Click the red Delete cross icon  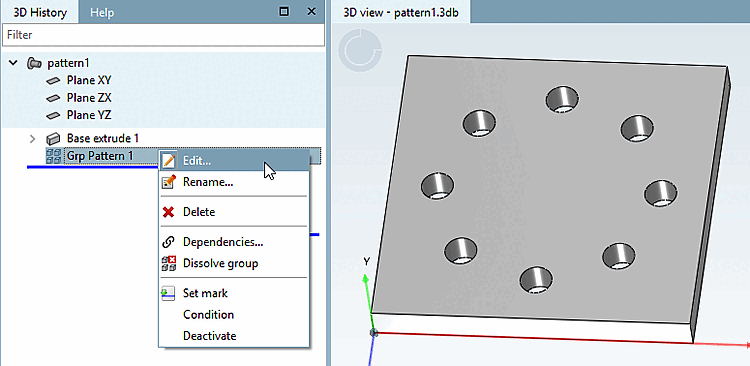(x=168, y=212)
